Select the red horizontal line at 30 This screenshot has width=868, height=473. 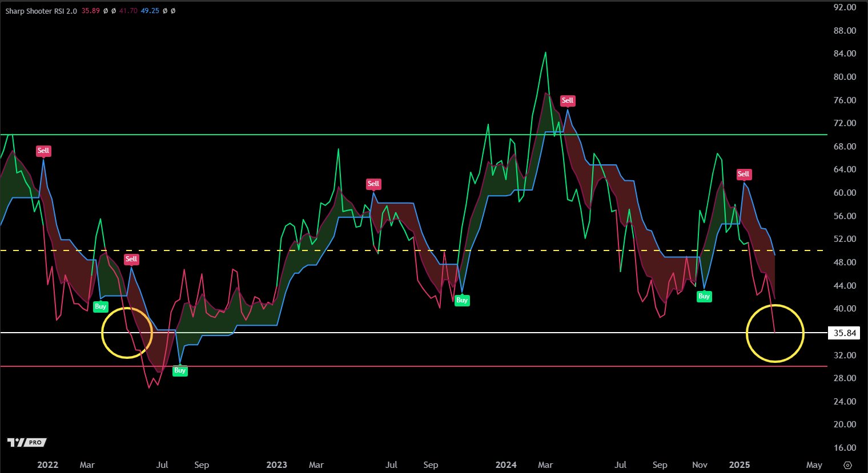[x=400, y=366]
